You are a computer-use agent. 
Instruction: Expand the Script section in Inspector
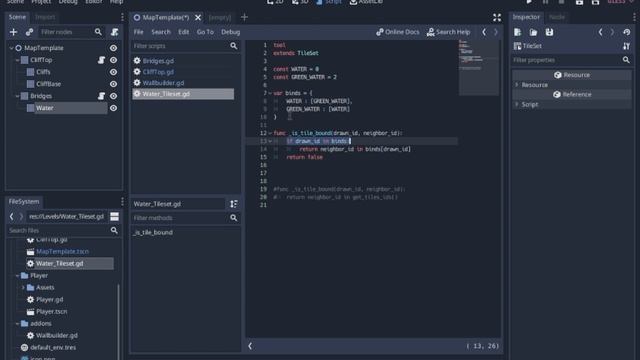click(x=517, y=104)
